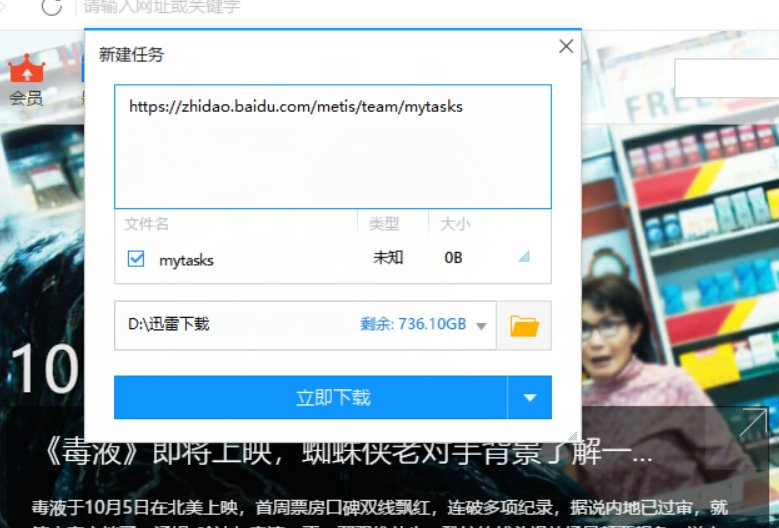Click the 大小 column header
The image size is (779, 528).
point(455,224)
